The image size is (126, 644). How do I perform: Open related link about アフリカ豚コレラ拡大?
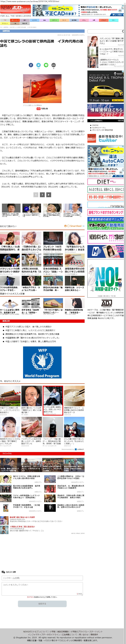point(29,326)
